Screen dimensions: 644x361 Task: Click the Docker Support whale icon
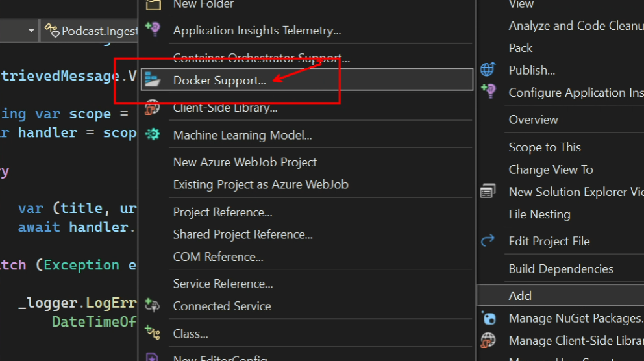153,80
